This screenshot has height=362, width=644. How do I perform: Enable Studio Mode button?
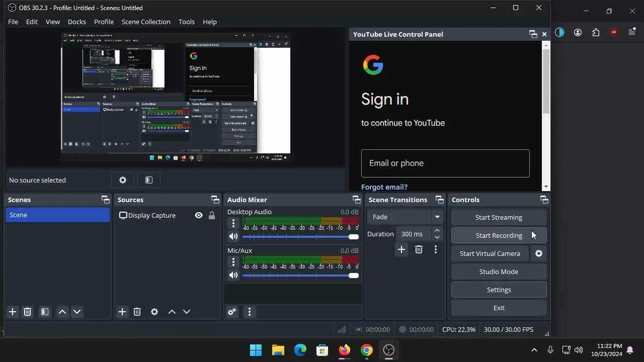(x=499, y=271)
